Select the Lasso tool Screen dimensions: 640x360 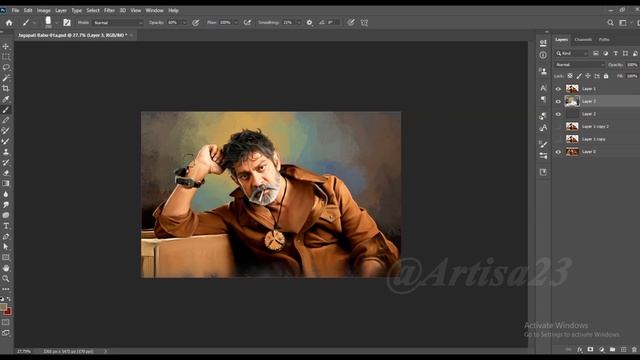point(6,67)
